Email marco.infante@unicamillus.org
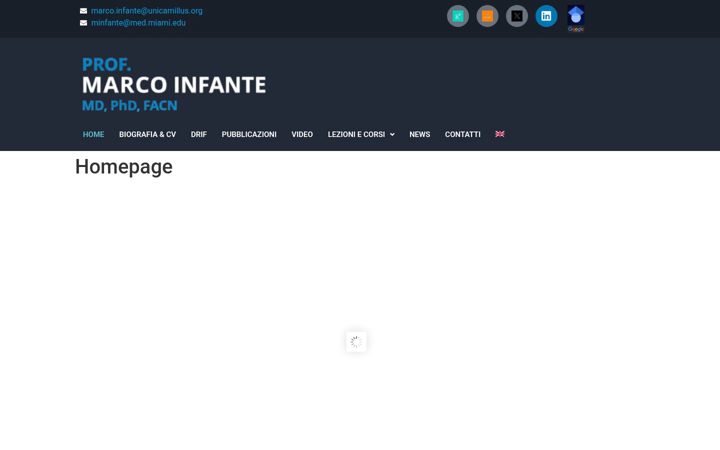The height and width of the screenshot is (450, 720). pyautogui.click(x=146, y=11)
